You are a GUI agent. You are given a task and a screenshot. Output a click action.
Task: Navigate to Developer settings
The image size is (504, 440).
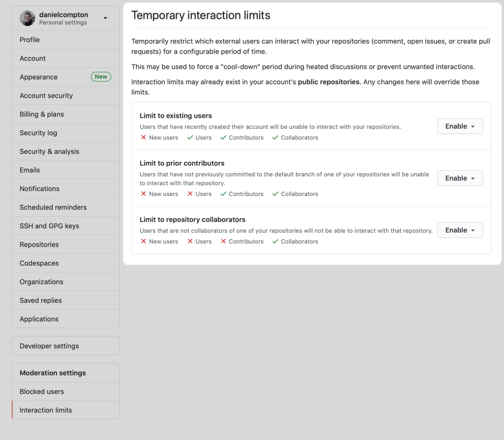tap(49, 346)
